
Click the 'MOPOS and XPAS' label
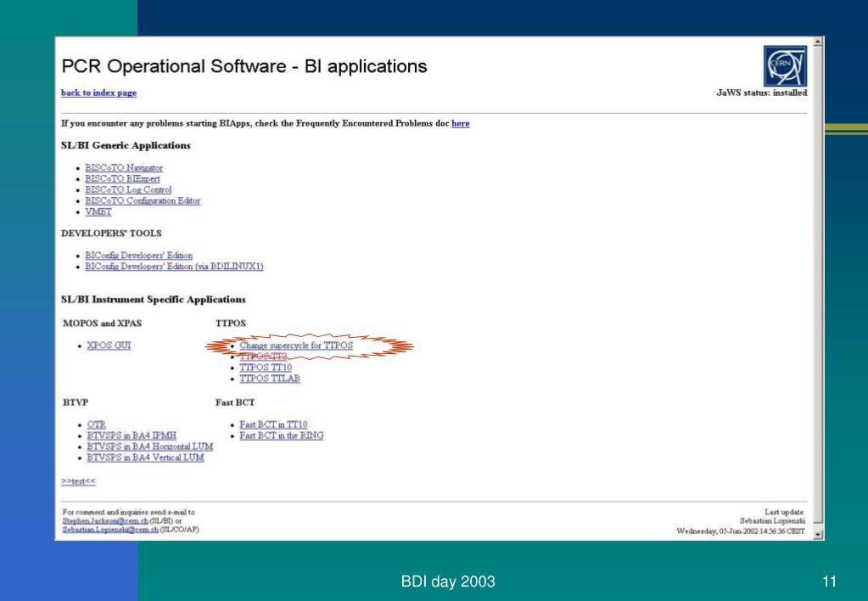point(102,323)
